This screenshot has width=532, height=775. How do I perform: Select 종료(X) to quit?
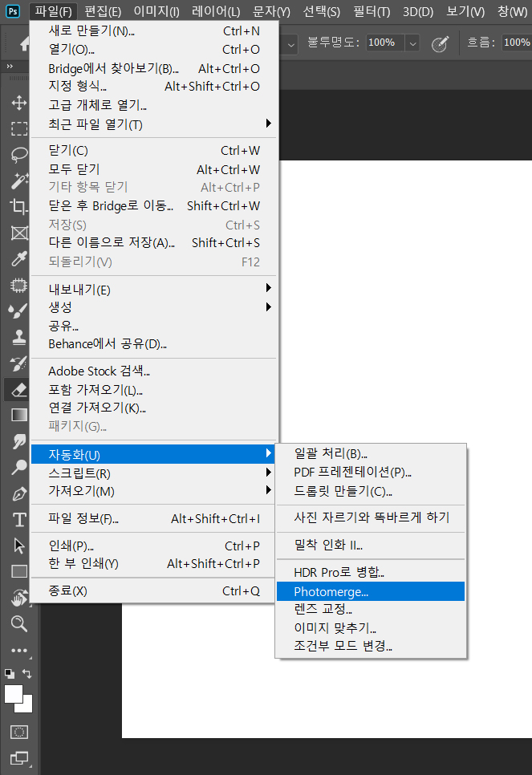click(154, 590)
